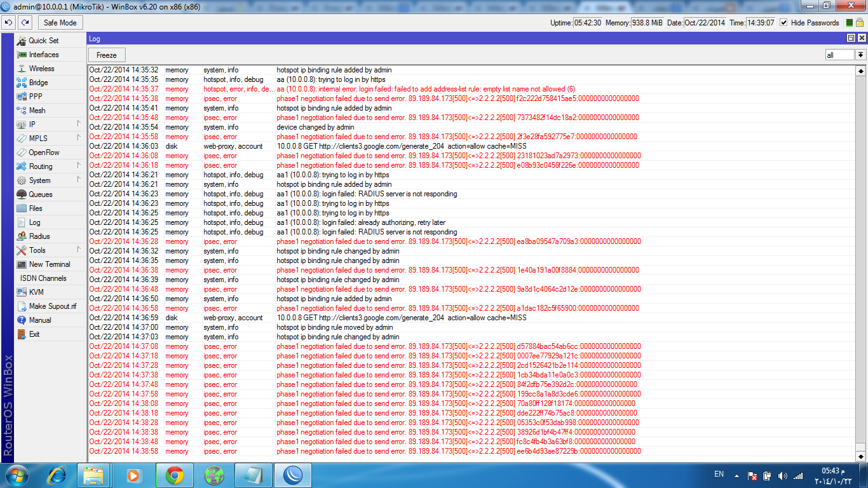Select the log entry "aa (10.0.0.8): trying to log in by https"
The height and width of the screenshot is (488, 868).
point(471,79)
